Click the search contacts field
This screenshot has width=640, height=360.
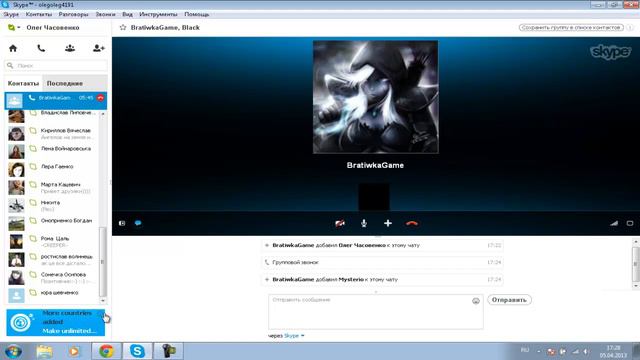tap(56, 65)
